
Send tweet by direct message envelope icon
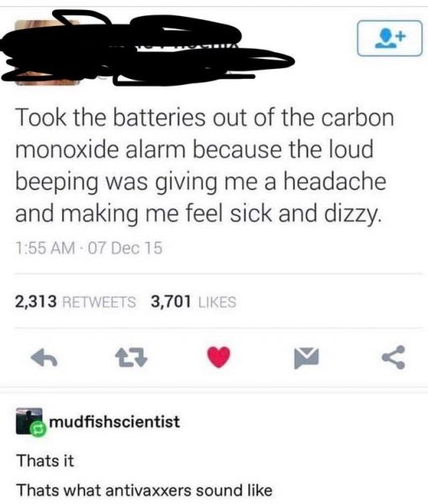coord(306,358)
